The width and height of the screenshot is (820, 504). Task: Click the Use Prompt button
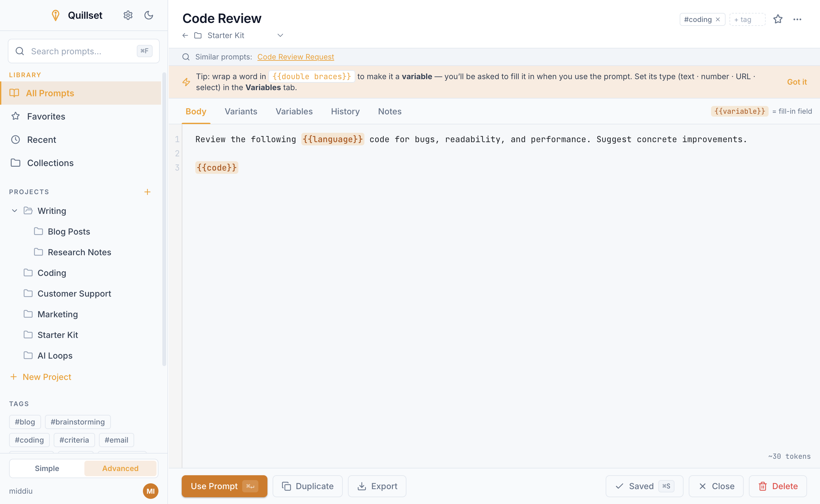(x=224, y=486)
